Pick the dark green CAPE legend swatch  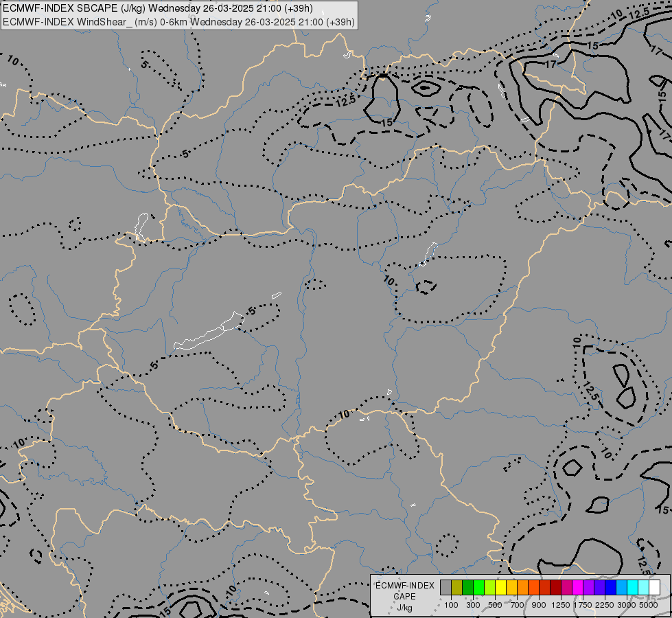click(x=467, y=588)
